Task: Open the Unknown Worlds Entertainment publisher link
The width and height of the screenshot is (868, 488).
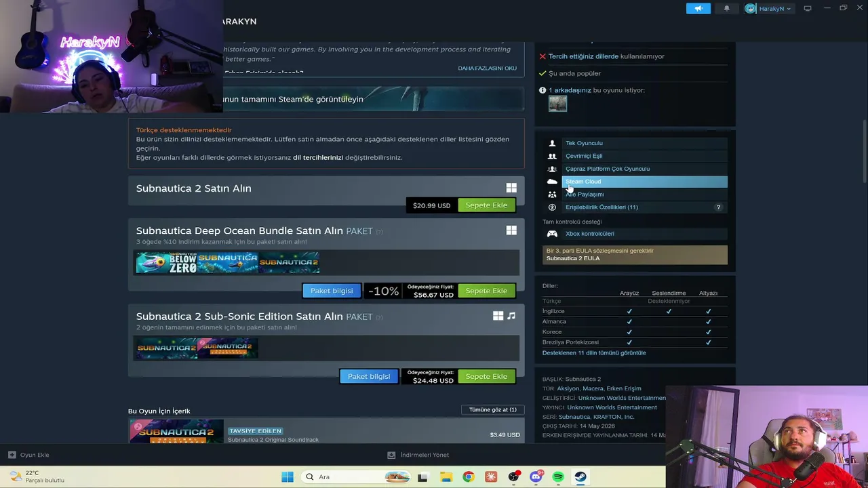Action: coord(612,407)
